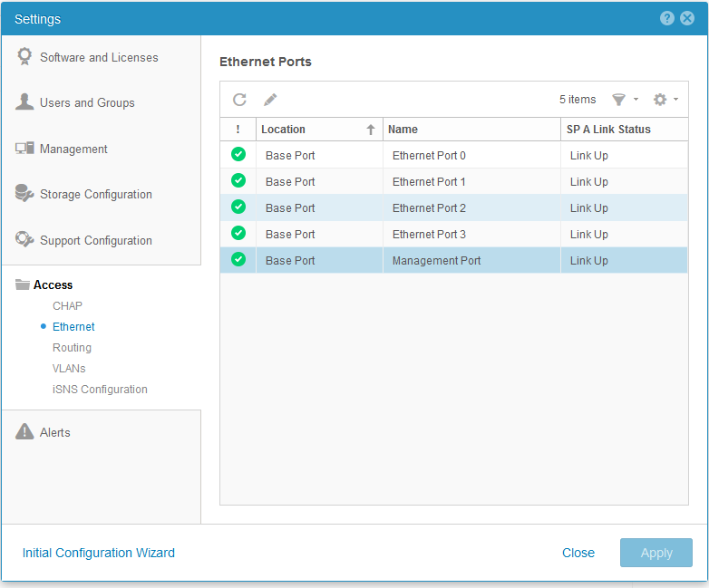This screenshot has height=588, width=709.
Task: Open iSNS Configuration page
Action: 100,390
